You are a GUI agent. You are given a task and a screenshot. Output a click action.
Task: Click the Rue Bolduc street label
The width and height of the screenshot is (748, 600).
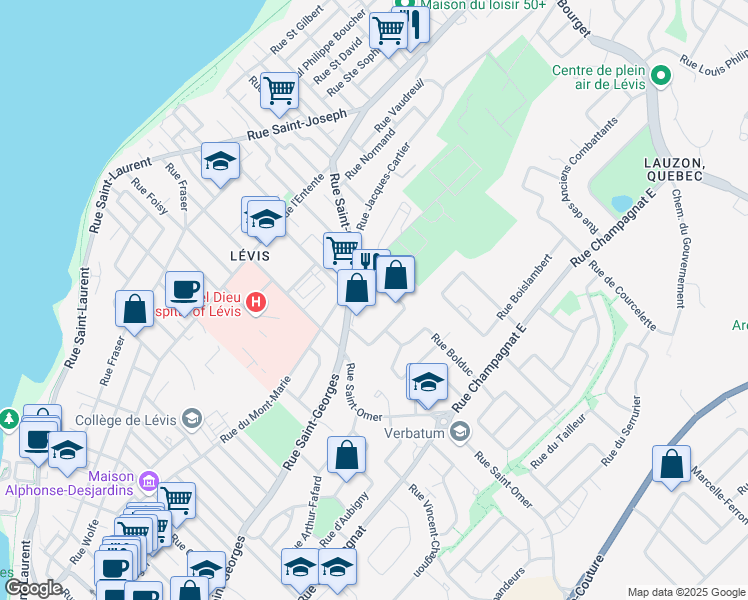pos(452,355)
